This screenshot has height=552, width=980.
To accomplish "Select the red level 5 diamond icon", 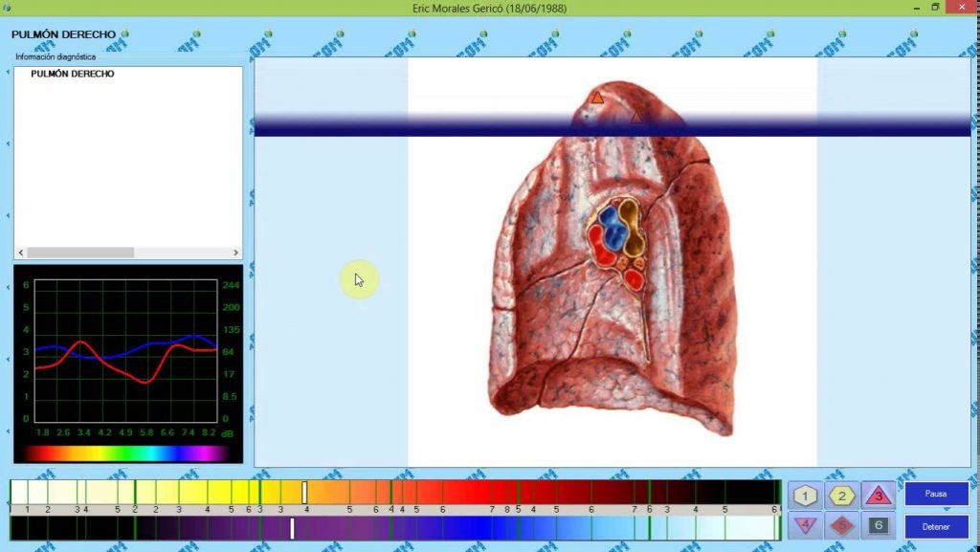I will pos(842,525).
